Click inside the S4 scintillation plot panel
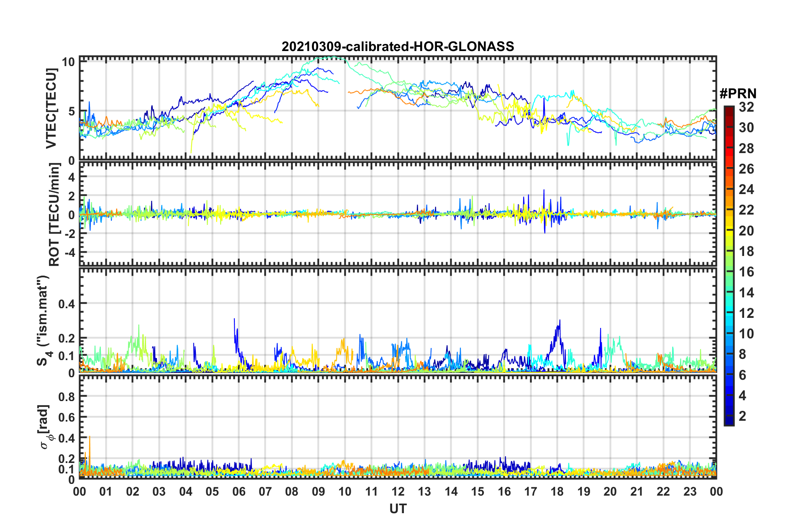This screenshot has height=532, width=796. point(398,320)
